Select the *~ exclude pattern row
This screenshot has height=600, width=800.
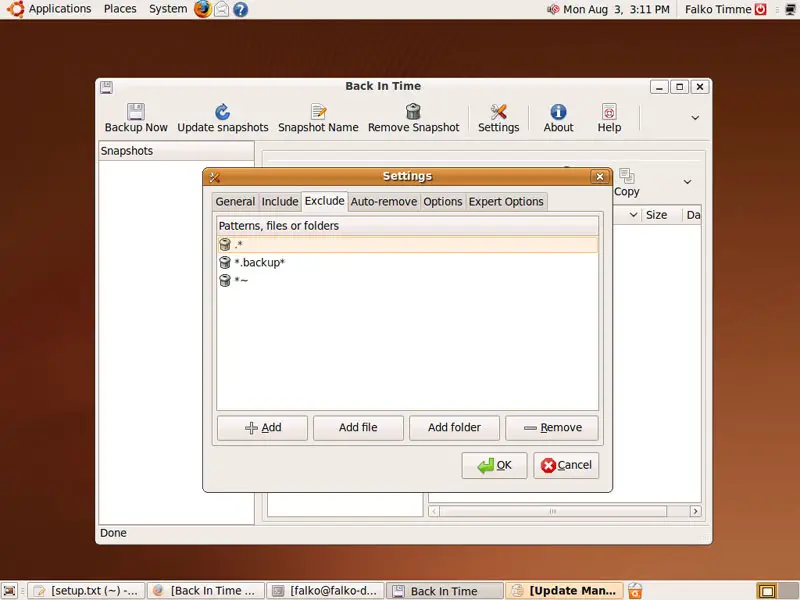407,280
